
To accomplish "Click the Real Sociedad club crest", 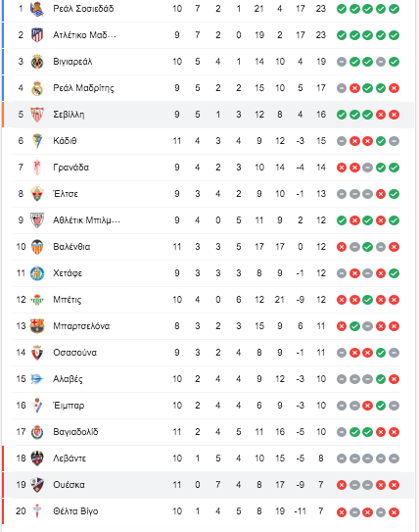I will tap(37, 9).
